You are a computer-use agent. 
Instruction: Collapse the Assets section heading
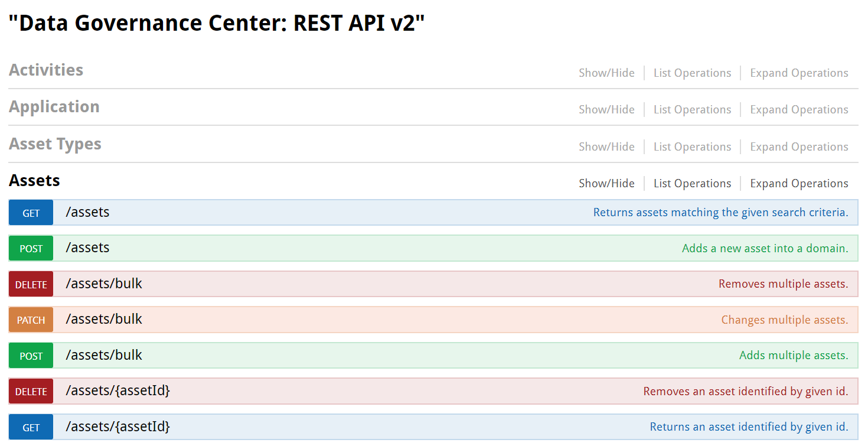pos(34,181)
